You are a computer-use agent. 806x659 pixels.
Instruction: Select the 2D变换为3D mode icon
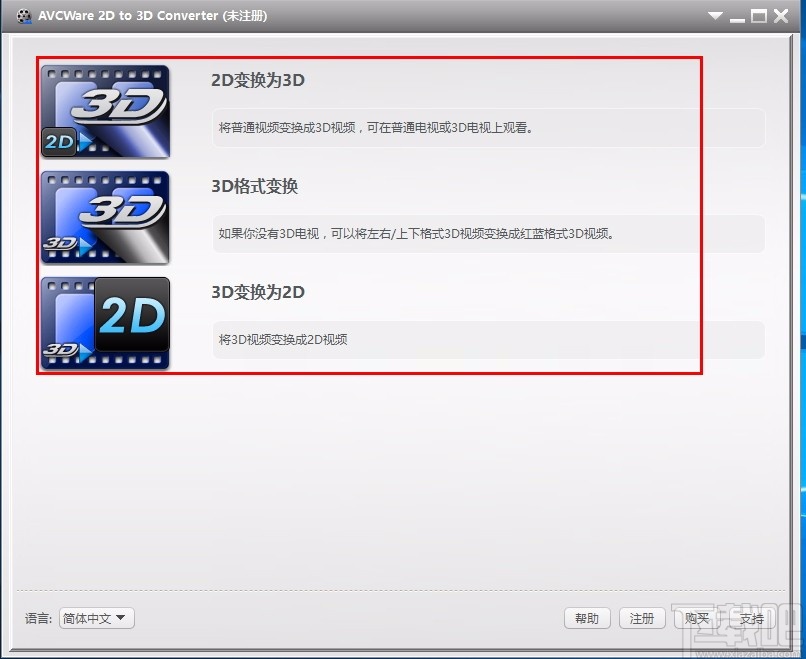pyautogui.click(x=104, y=111)
